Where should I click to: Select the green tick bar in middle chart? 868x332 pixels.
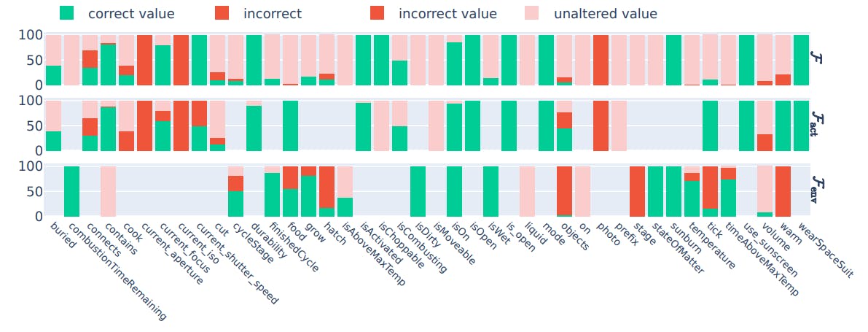coord(710,126)
